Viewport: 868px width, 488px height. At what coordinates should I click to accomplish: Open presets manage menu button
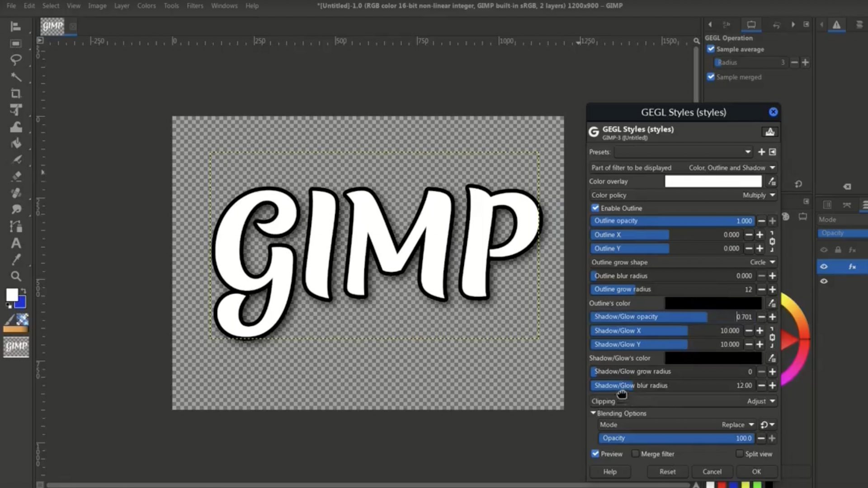click(x=773, y=152)
